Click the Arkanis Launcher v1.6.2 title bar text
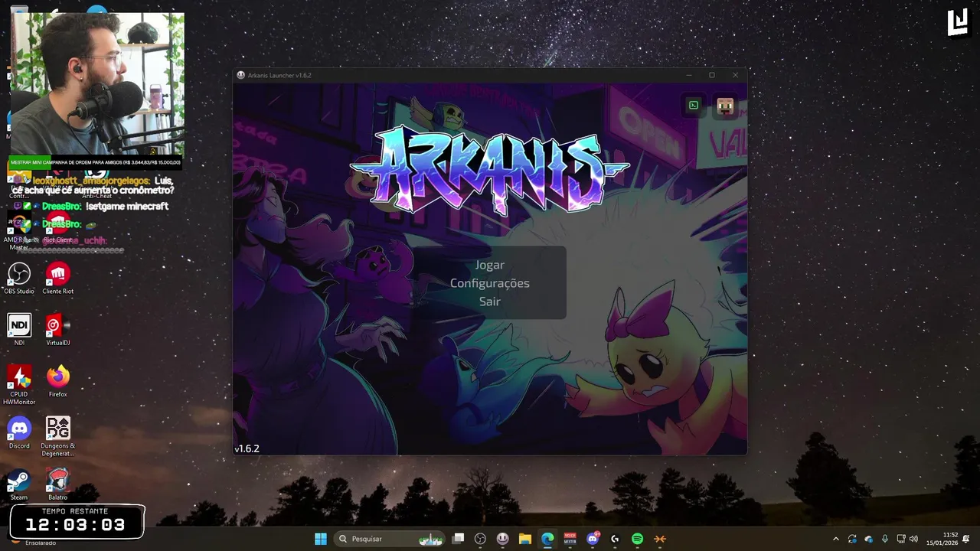Image resolution: width=980 pixels, height=551 pixels. (x=279, y=75)
